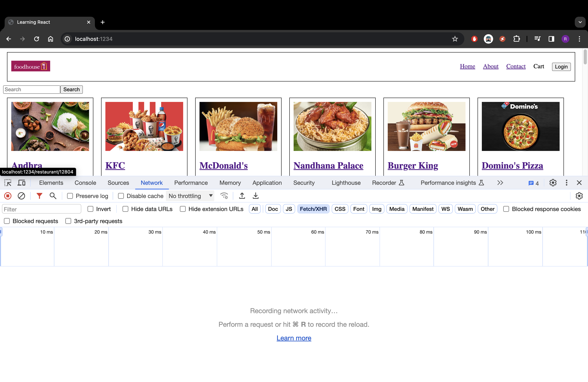Stop recording network log
This screenshot has width=588, height=382.
8,196
